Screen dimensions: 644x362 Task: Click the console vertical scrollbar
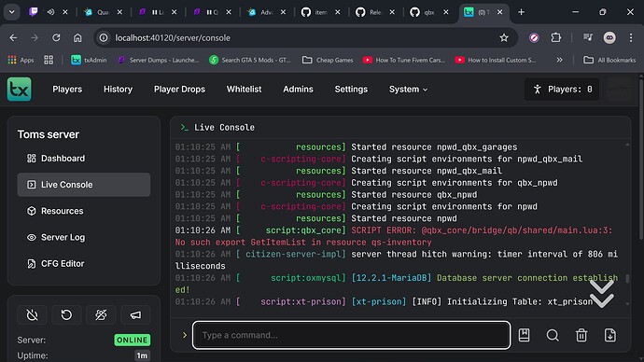click(x=627, y=278)
